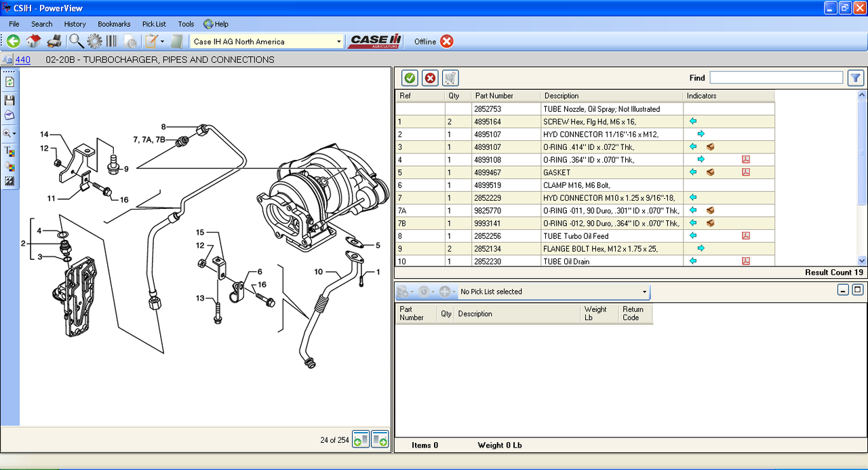868x470 pixels.
Task: Print using the printer toolbar icon
Action: 54,41
